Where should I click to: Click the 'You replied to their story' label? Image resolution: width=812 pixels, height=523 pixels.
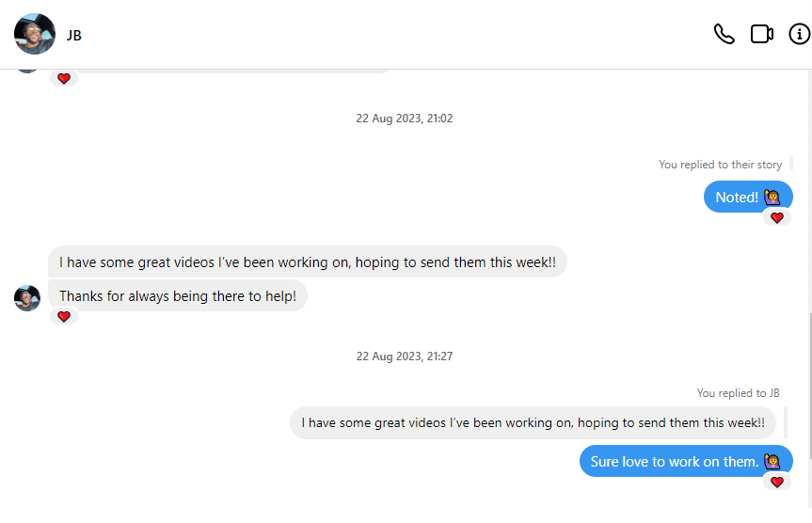pos(720,165)
